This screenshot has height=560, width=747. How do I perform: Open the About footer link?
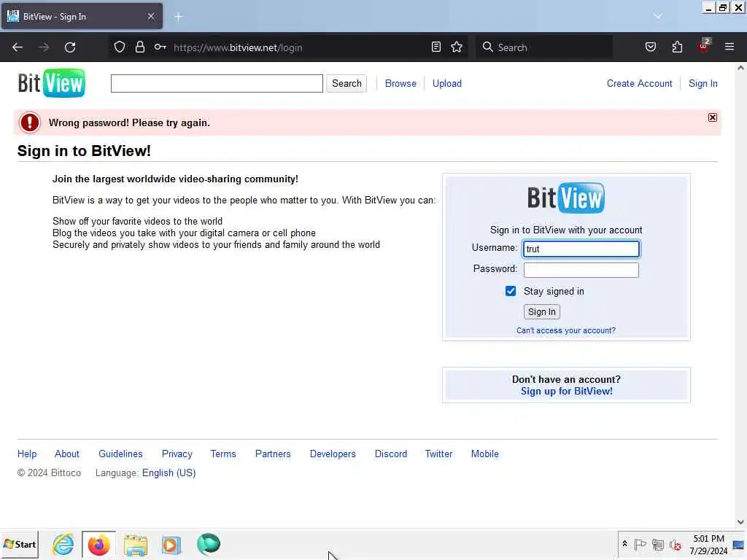tap(66, 454)
